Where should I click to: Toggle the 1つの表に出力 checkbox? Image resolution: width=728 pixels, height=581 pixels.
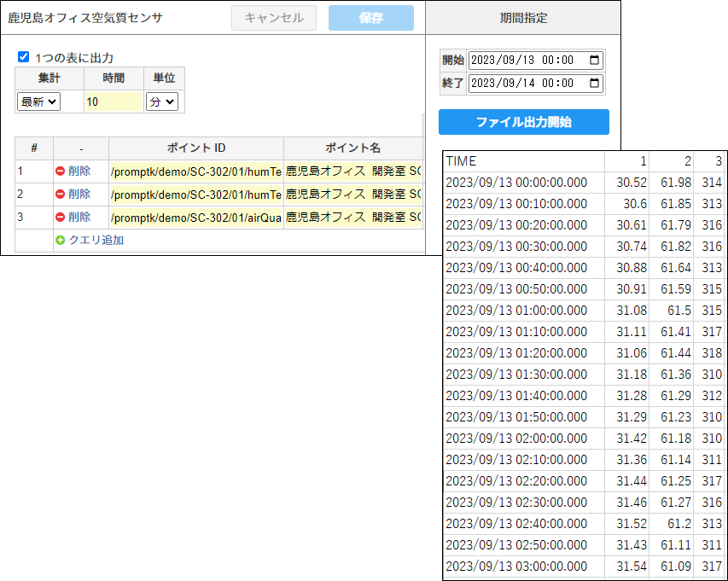click(x=23, y=57)
